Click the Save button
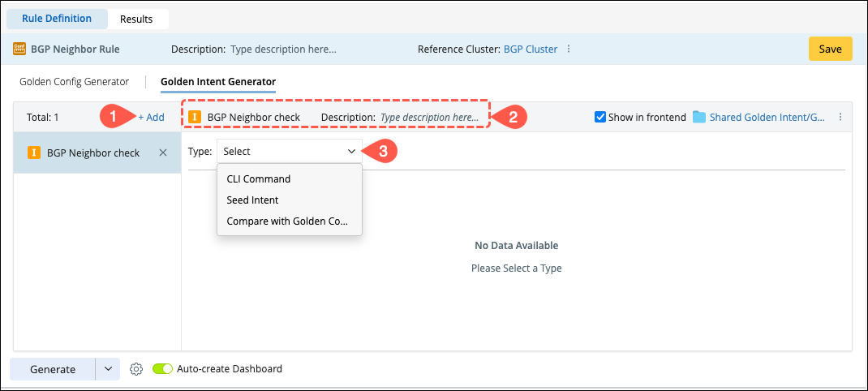Image resolution: width=868 pixels, height=391 pixels. pos(830,49)
